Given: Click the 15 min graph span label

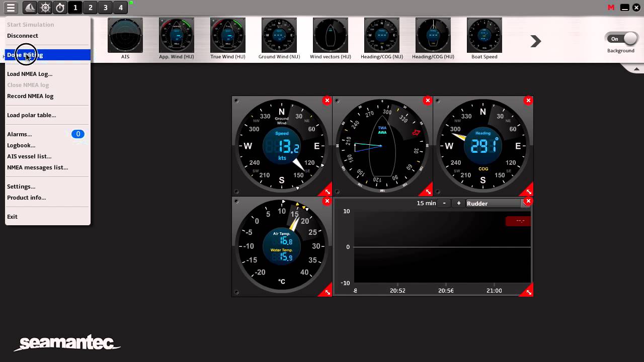Looking at the screenshot, I should 426,203.
